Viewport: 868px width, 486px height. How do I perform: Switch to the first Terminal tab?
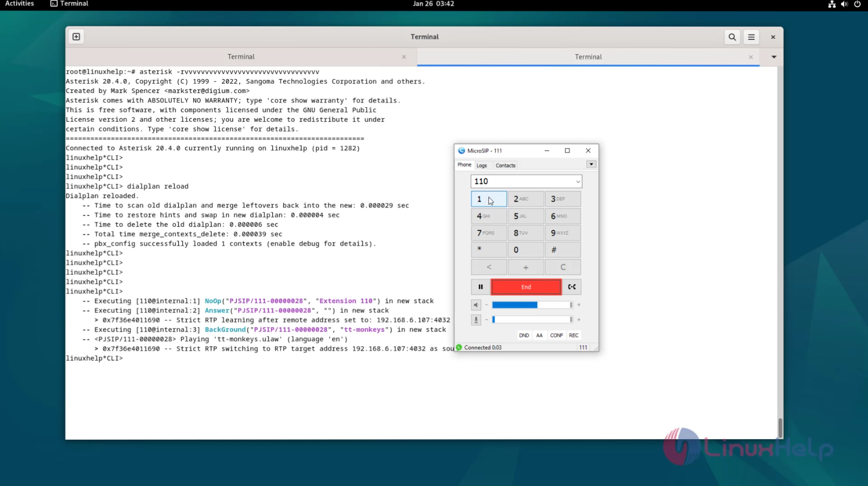(241, 57)
